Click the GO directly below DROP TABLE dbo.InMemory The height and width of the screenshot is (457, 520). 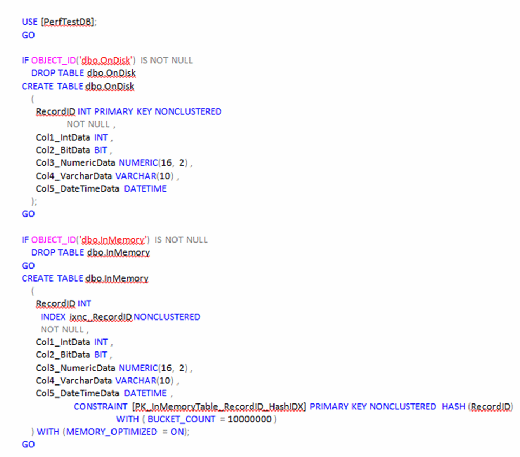(28, 266)
